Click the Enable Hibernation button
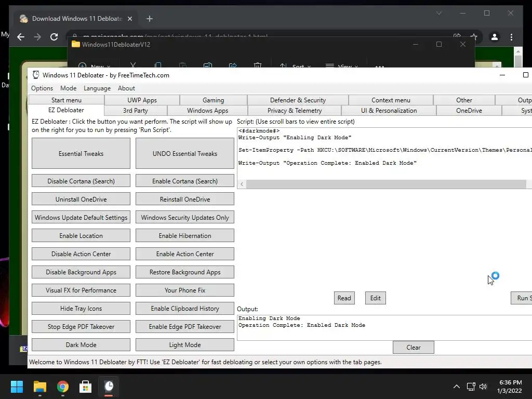Image resolution: width=532 pixels, height=399 pixels. (x=184, y=235)
